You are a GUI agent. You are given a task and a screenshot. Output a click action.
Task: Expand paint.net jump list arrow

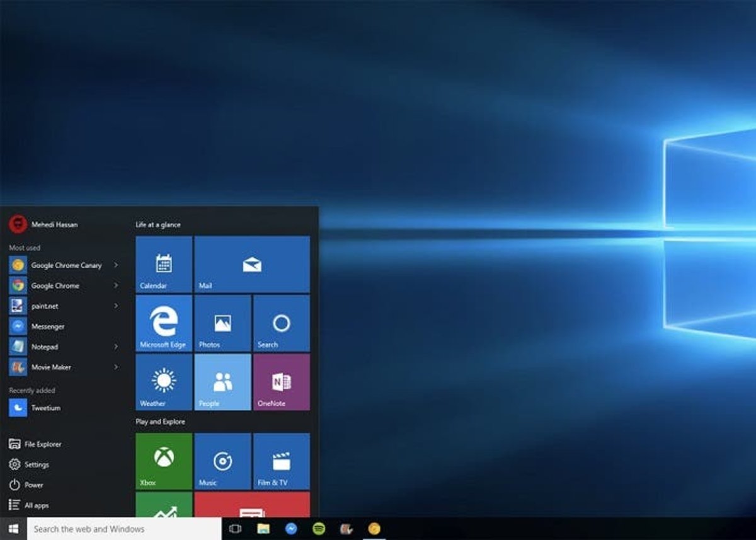pyautogui.click(x=116, y=306)
